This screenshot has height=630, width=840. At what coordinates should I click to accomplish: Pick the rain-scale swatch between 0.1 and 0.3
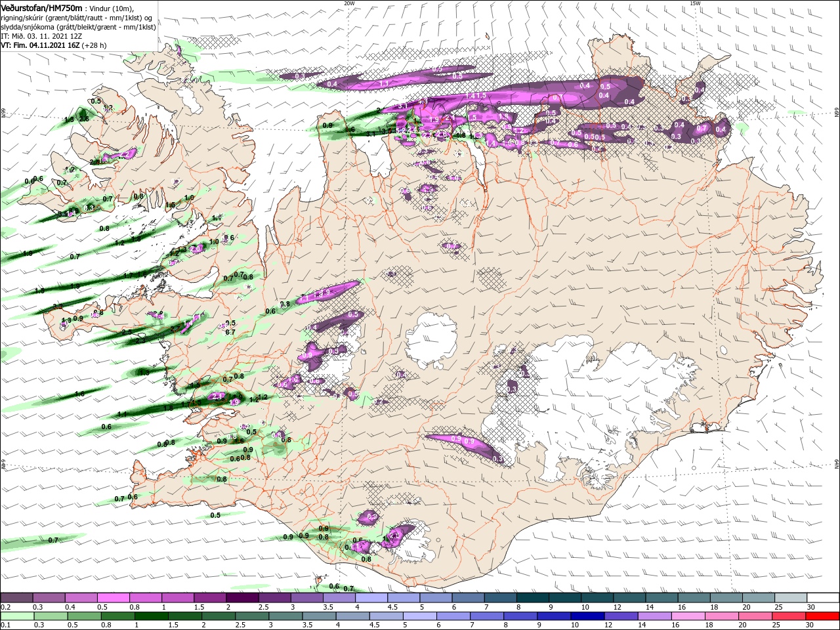coord(16,616)
